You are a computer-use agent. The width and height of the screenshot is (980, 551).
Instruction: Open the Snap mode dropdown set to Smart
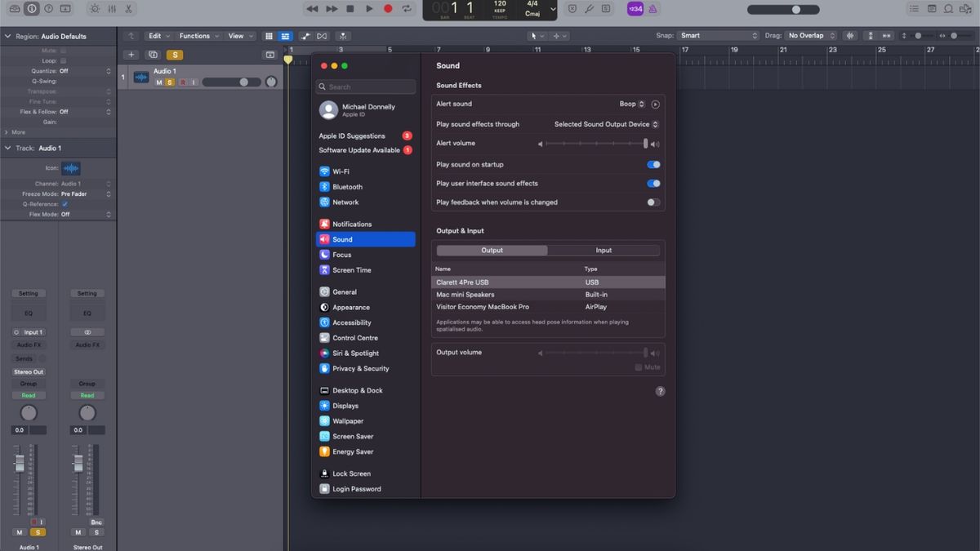[717, 35]
